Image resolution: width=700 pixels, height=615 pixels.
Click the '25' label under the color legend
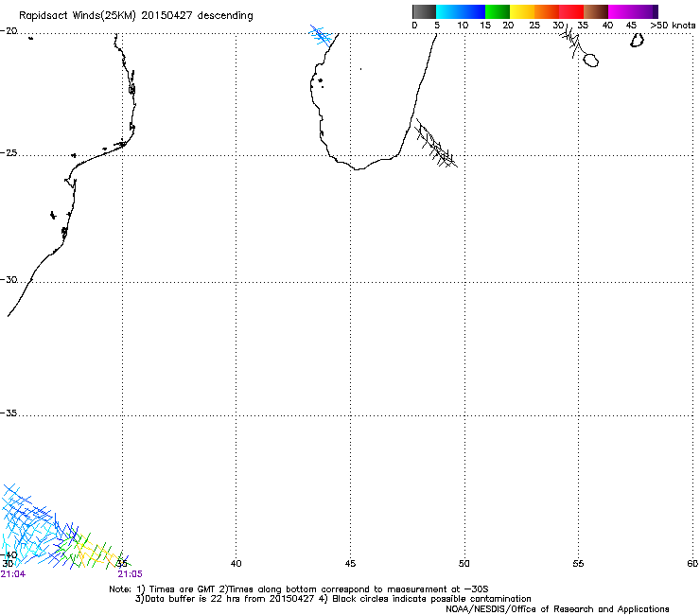(x=534, y=26)
